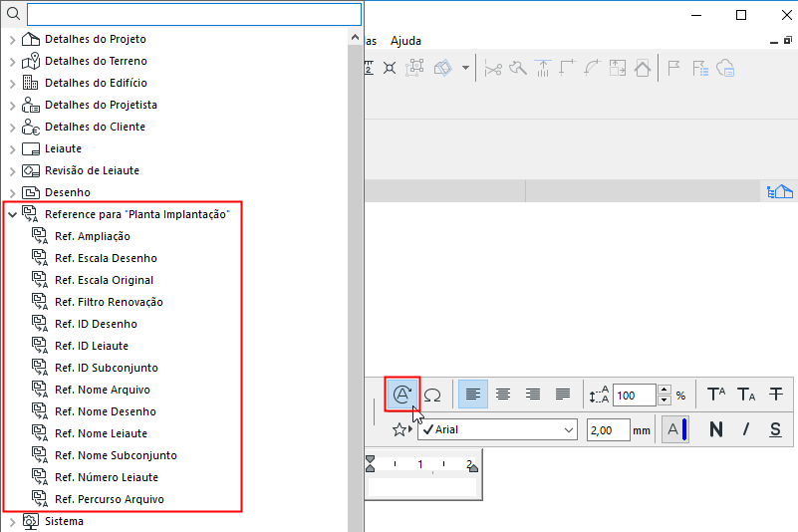The width and height of the screenshot is (798, 532).
Task: Expand Detalhes do Cliente group
Action: (12, 128)
